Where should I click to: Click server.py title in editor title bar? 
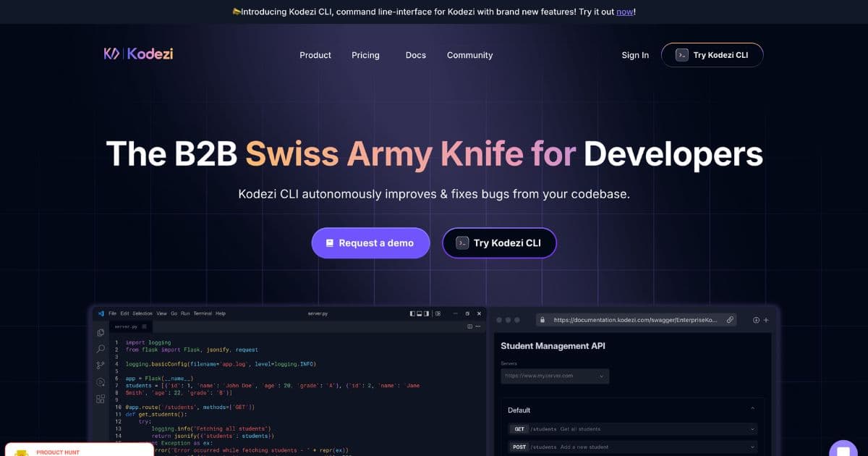click(318, 313)
